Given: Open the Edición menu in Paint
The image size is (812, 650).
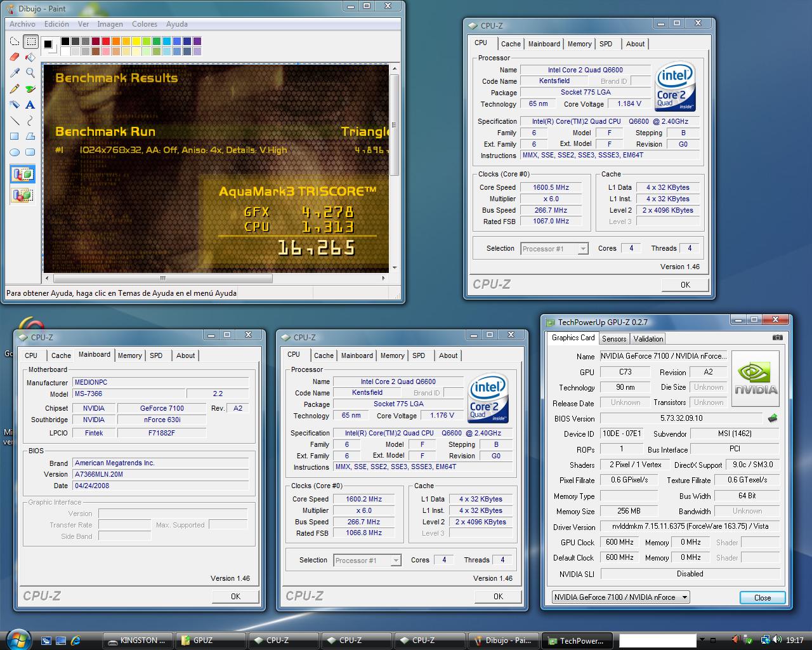Looking at the screenshot, I should pos(56,24).
